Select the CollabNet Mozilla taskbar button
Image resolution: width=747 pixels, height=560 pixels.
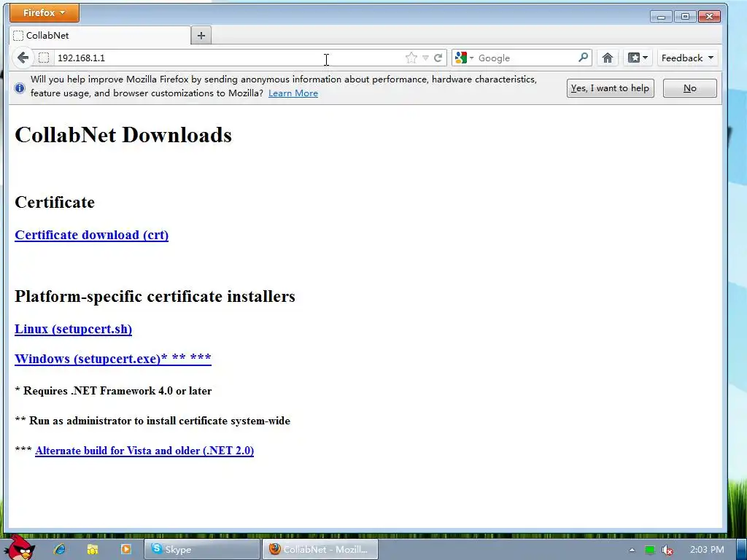pos(320,549)
